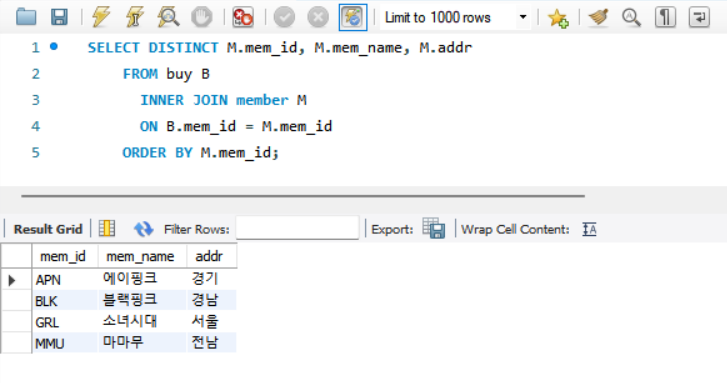Run Explain plan magnifier icon
727x383 pixels.
pyautogui.click(x=168, y=17)
